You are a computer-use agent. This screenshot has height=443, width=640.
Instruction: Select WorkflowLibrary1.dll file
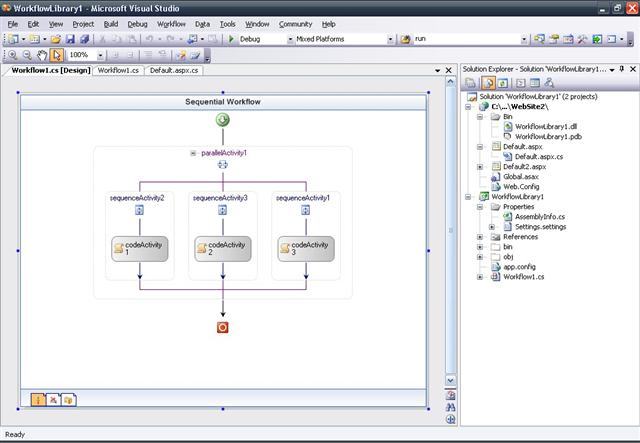pos(546,127)
